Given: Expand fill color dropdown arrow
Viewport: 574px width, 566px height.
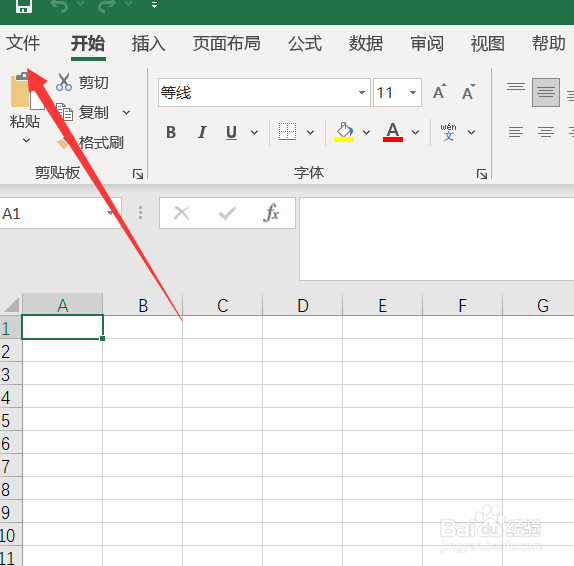Looking at the screenshot, I should (366, 132).
